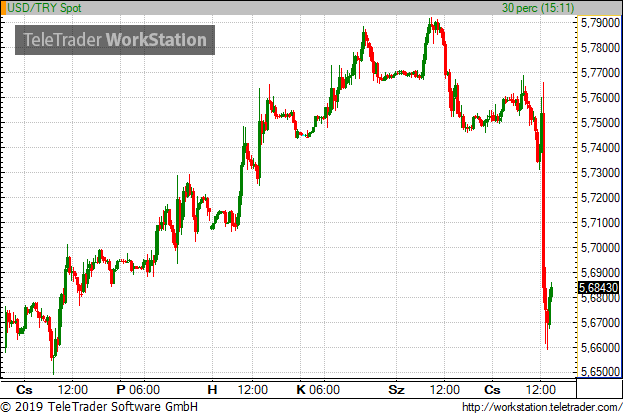Click the 5,79000 price axis label
This screenshot has height=416, width=623.
pos(600,23)
